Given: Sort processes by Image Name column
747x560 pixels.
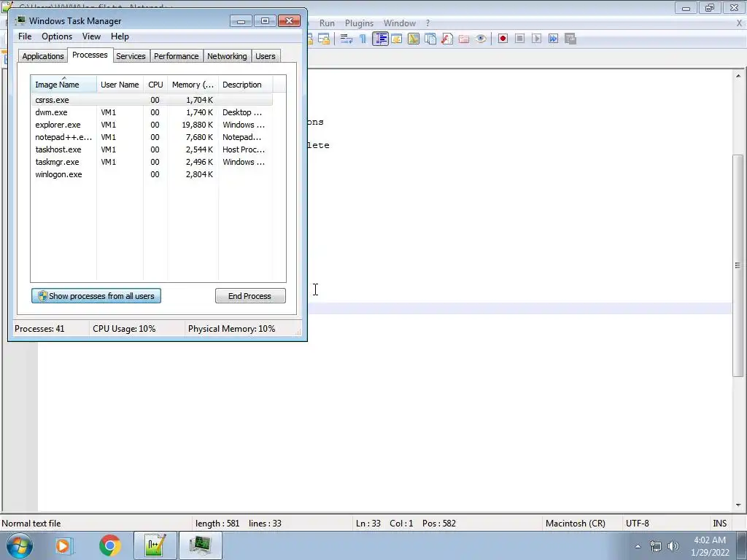Looking at the screenshot, I should coord(64,85).
